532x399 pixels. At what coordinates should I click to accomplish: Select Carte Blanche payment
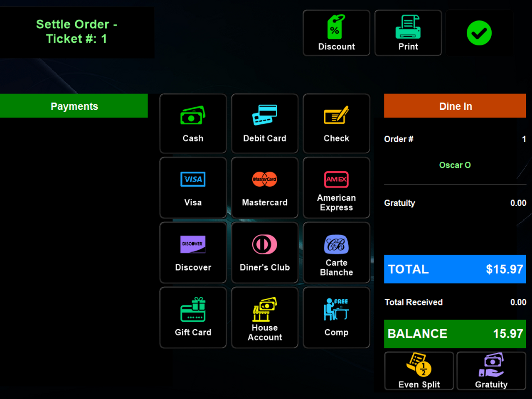pyautogui.click(x=336, y=253)
